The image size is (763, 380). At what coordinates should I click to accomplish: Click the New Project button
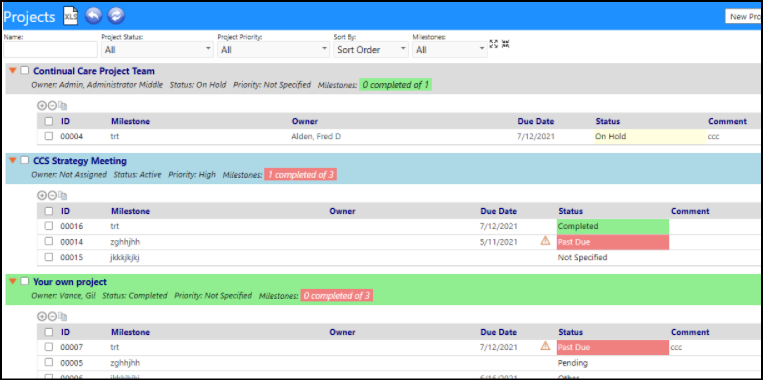744,16
